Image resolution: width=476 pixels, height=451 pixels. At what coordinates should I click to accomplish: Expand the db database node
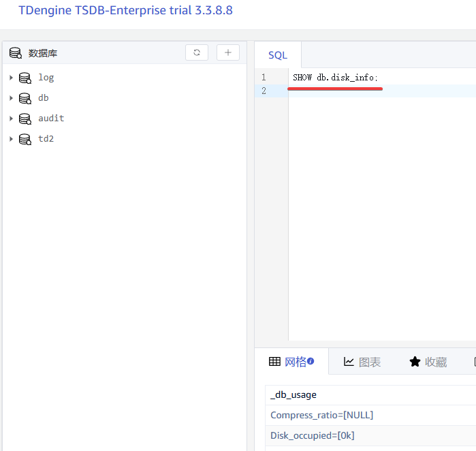point(11,98)
